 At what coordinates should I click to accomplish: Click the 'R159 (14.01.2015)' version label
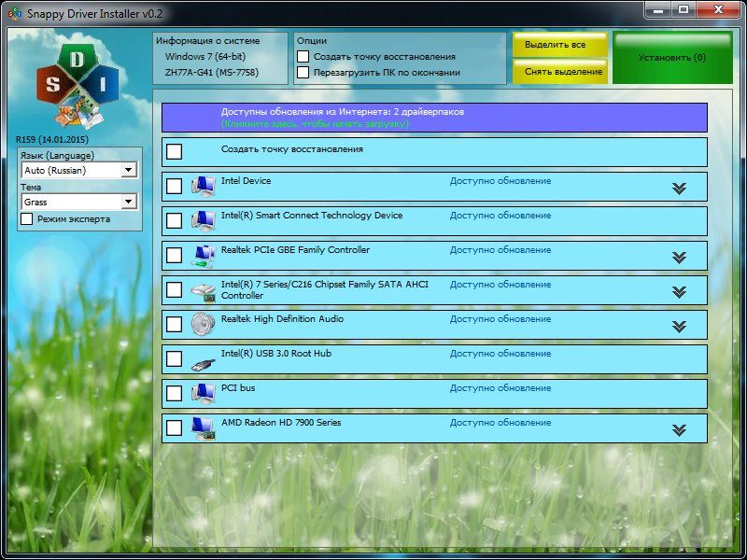tap(52, 139)
